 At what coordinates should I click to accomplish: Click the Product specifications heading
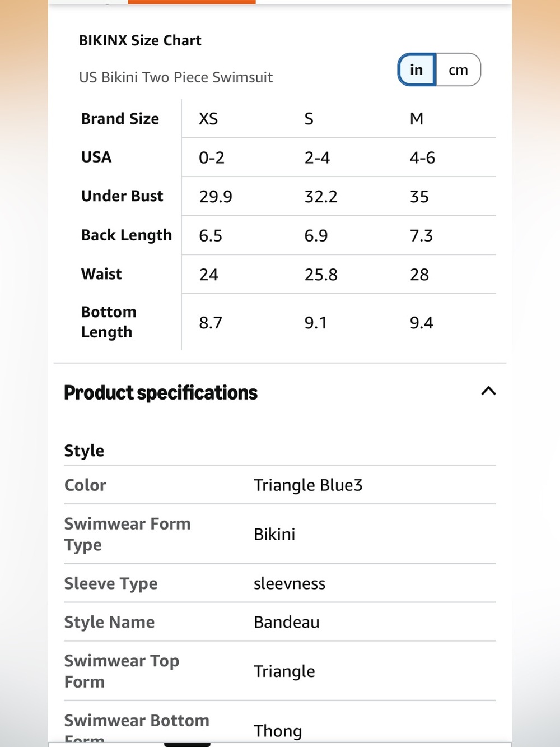click(x=161, y=393)
